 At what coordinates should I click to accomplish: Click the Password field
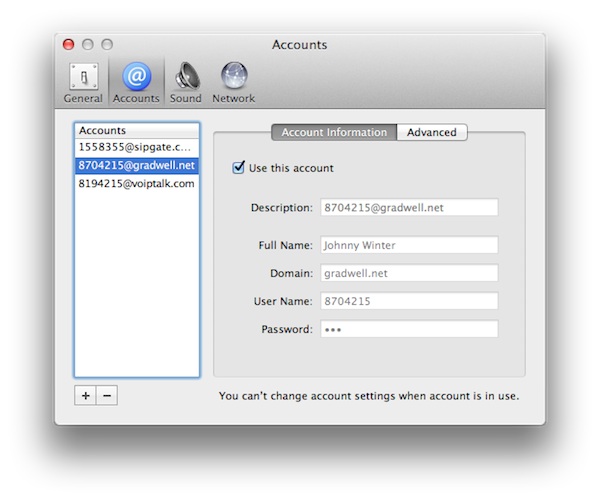coord(409,329)
